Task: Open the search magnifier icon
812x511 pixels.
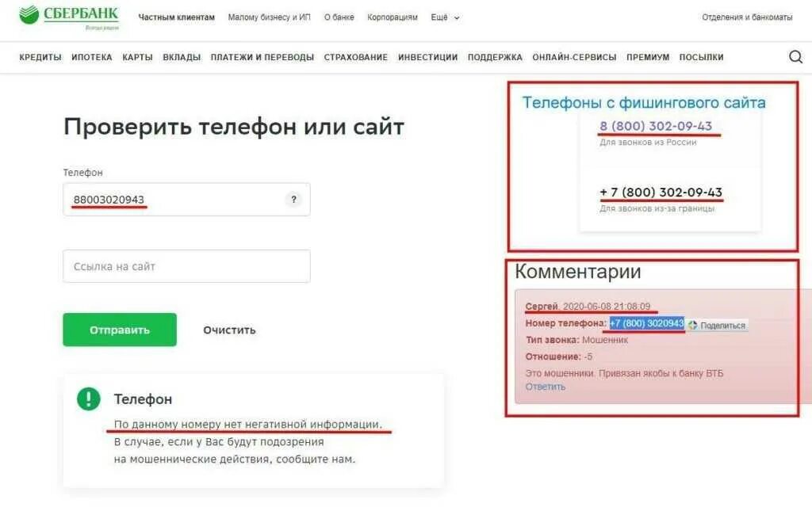Action: pos(795,56)
